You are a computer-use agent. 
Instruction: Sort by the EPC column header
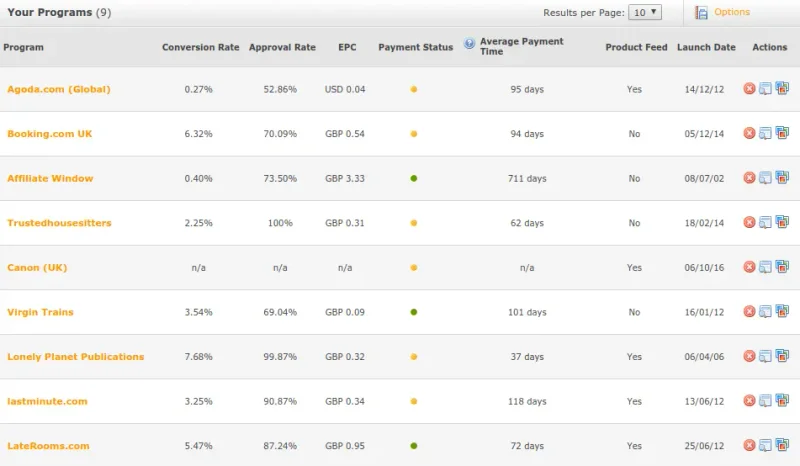(x=347, y=47)
